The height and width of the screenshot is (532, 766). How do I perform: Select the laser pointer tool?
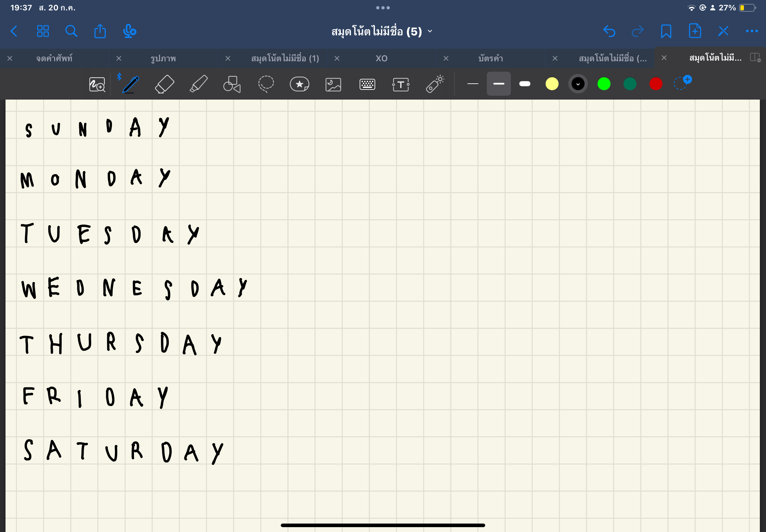tap(435, 84)
